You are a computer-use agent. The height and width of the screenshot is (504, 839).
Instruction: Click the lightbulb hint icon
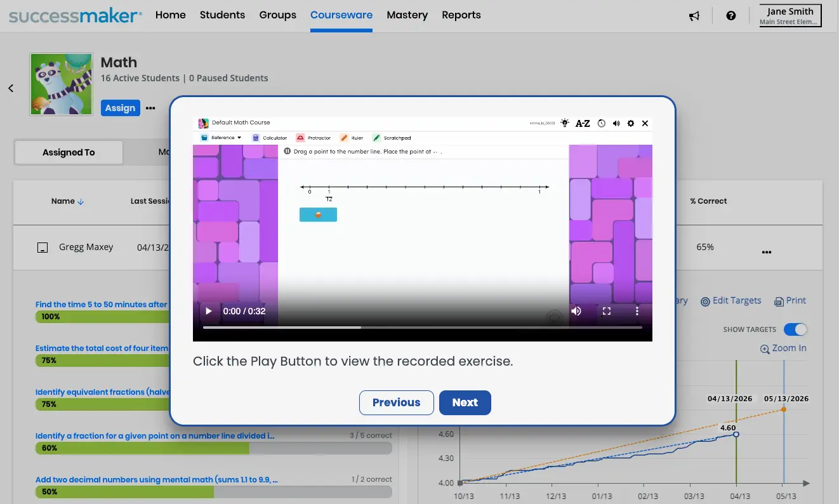click(565, 123)
